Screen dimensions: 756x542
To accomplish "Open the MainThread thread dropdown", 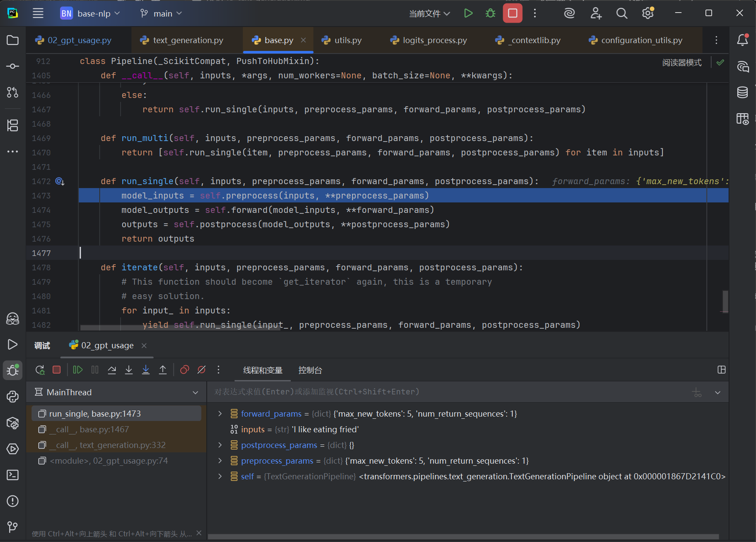I will [x=117, y=392].
